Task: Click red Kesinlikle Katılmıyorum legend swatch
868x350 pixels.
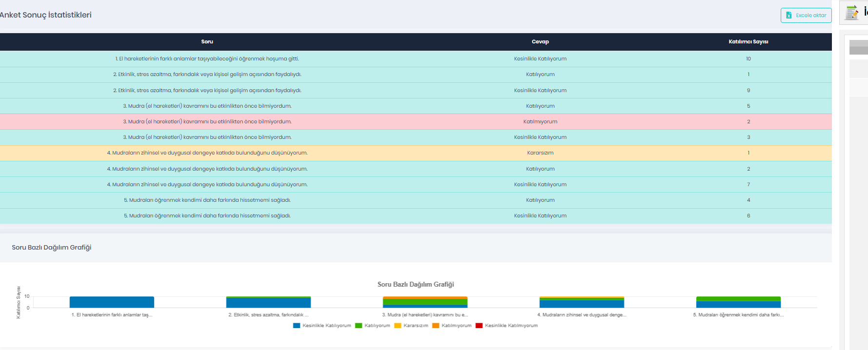Action: [x=479, y=326]
